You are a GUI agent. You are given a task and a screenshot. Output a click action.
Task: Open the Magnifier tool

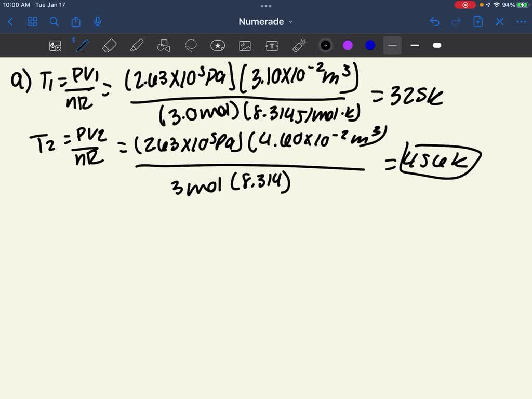click(55, 46)
